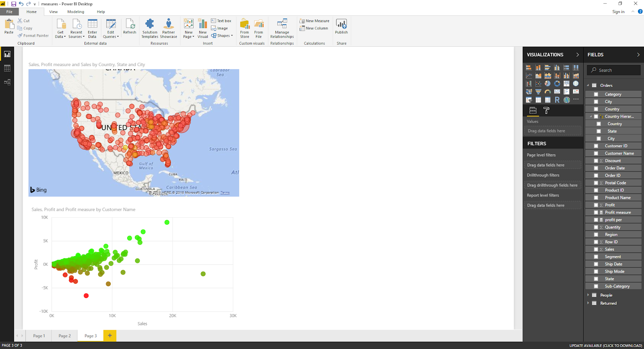Switch to Data view in left sidebar
Viewport: 644px width, 349px height.
coord(7,68)
